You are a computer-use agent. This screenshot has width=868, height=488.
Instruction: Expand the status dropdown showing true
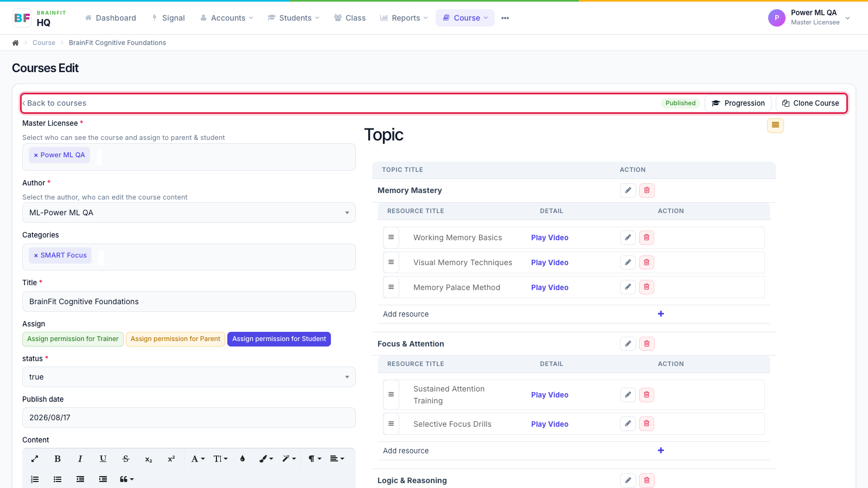pyautogui.click(x=189, y=377)
